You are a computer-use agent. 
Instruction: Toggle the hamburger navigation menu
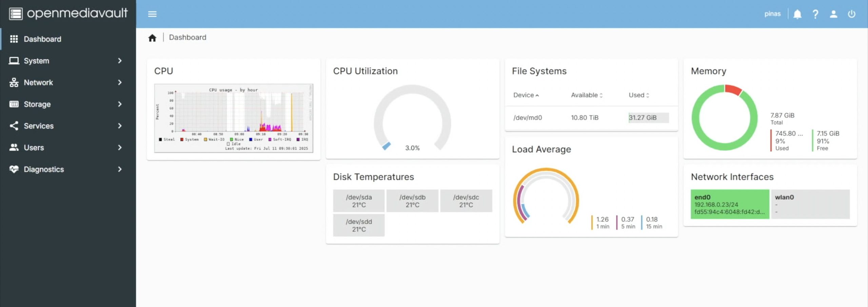152,14
